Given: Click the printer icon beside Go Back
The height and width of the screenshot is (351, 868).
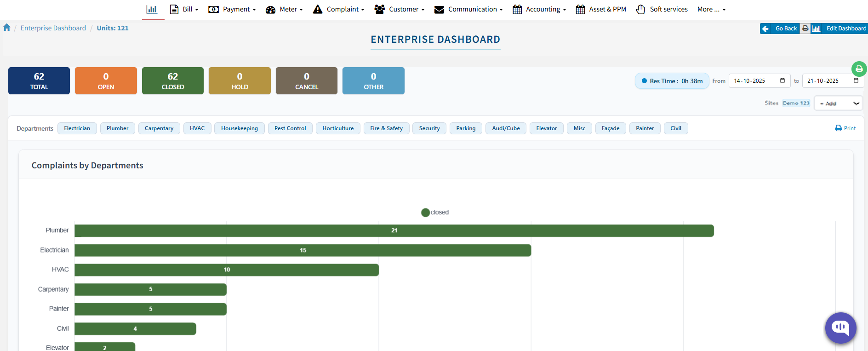Looking at the screenshot, I should coord(805,29).
